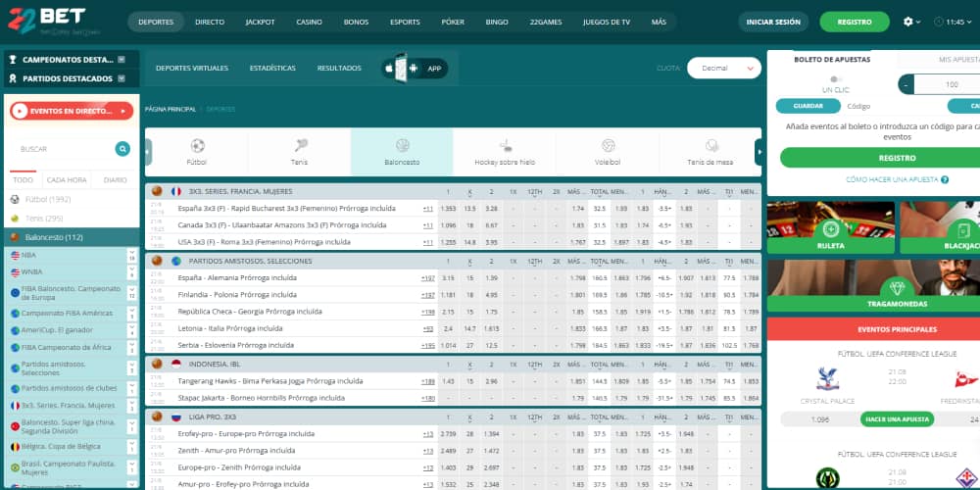Open the settings gear menu
The width and height of the screenshot is (980, 490).
911,22
